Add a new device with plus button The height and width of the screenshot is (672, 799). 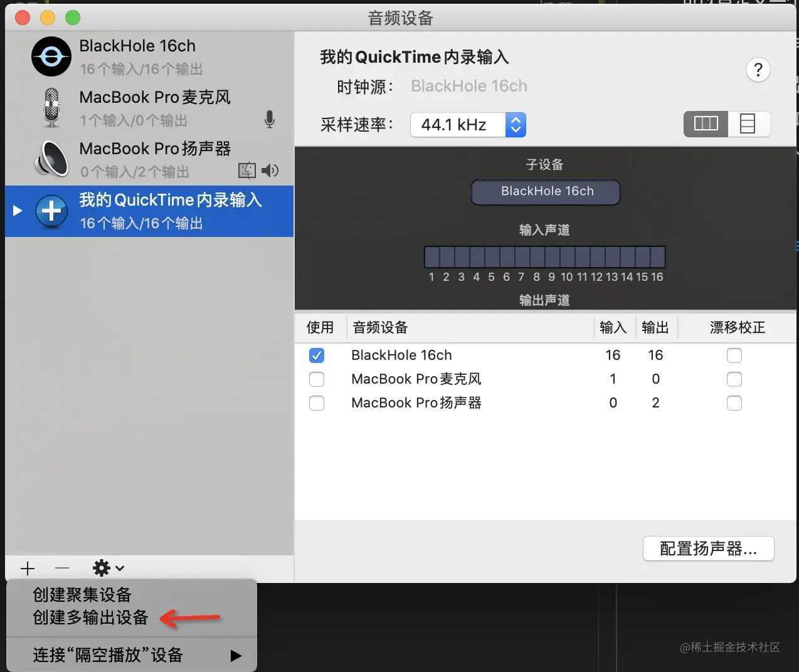tap(28, 569)
